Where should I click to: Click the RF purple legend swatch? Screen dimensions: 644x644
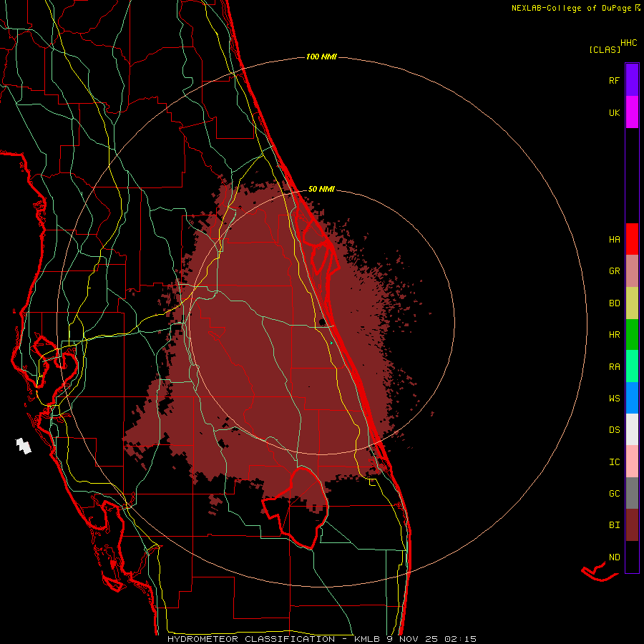(x=632, y=80)
